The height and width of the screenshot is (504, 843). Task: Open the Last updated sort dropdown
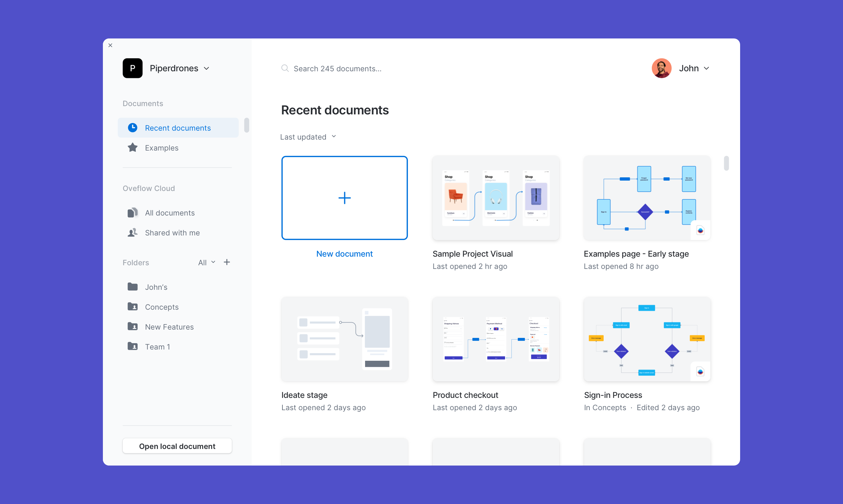308,137
